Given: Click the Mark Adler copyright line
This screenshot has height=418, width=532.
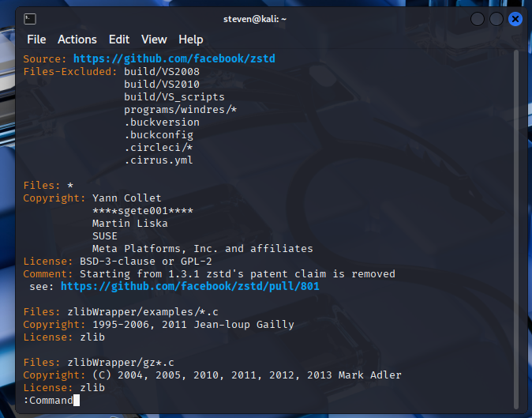Looking at the screenshot, I should point(246,375).
